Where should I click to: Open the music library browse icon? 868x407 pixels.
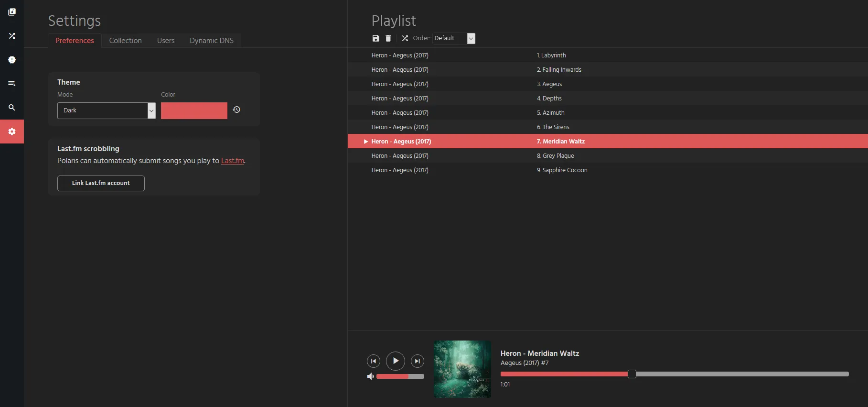click(12, 12)
